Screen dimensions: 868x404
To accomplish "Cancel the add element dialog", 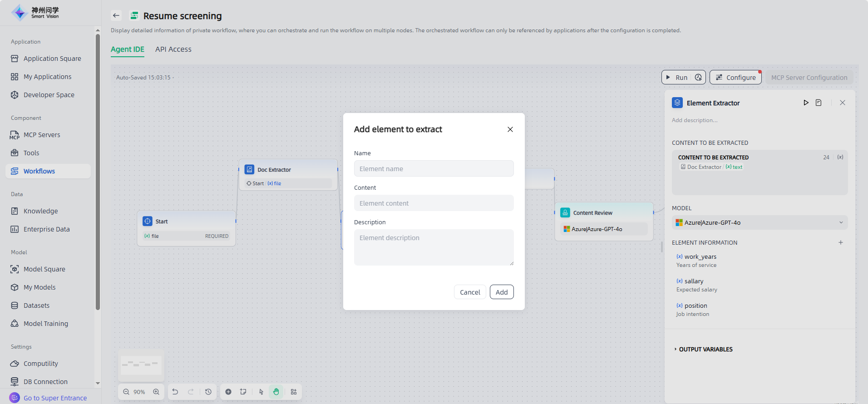I will pos(470,292).
